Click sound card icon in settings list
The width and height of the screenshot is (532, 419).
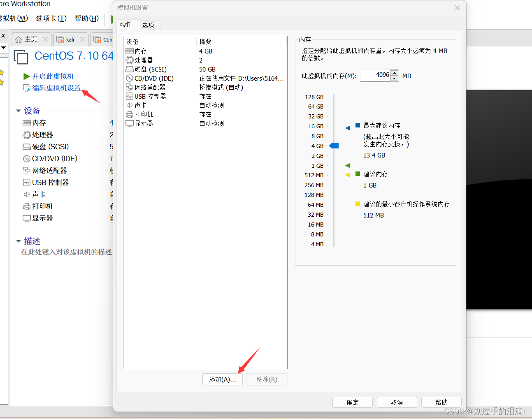click(x=130, y=105)
